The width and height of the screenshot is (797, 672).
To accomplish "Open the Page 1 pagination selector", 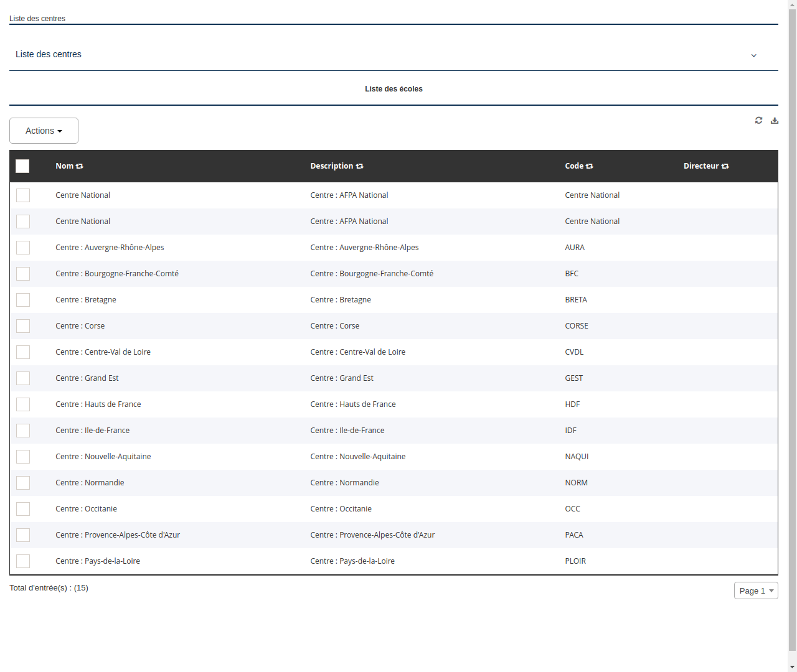I will point(756,590).
